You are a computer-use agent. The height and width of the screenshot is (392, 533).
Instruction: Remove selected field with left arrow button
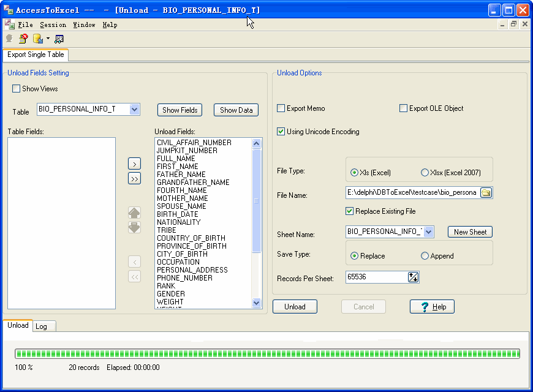(135, 262)
